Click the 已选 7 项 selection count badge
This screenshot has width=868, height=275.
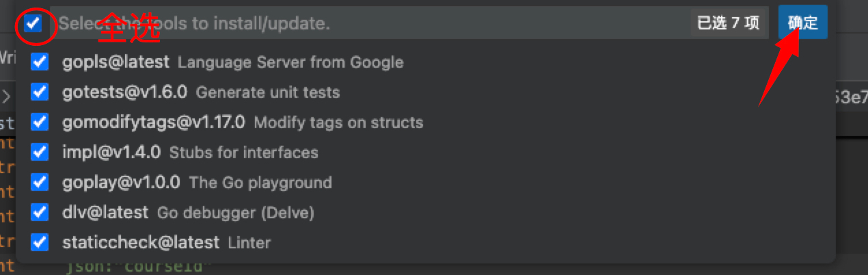click(x=728, y=23)
